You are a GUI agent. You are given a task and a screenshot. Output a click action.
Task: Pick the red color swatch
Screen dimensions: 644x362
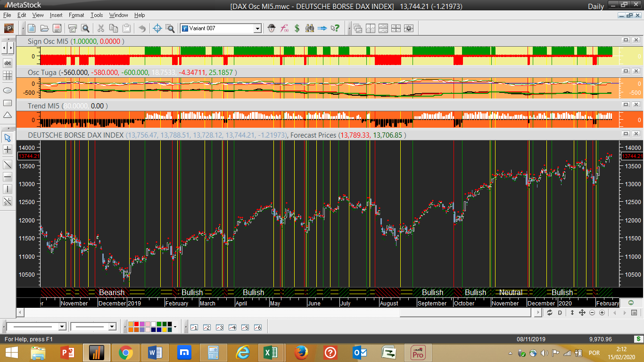136,324
